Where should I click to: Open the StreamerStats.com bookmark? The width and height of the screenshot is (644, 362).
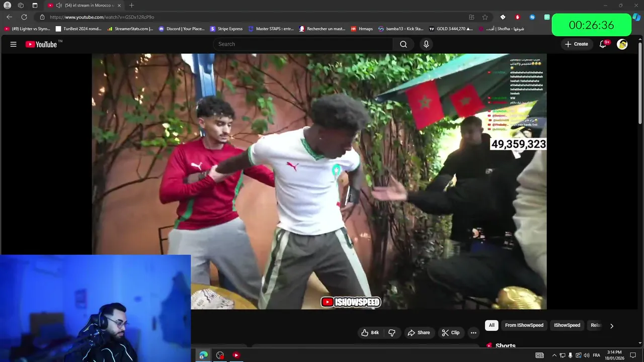pos(130,29)
